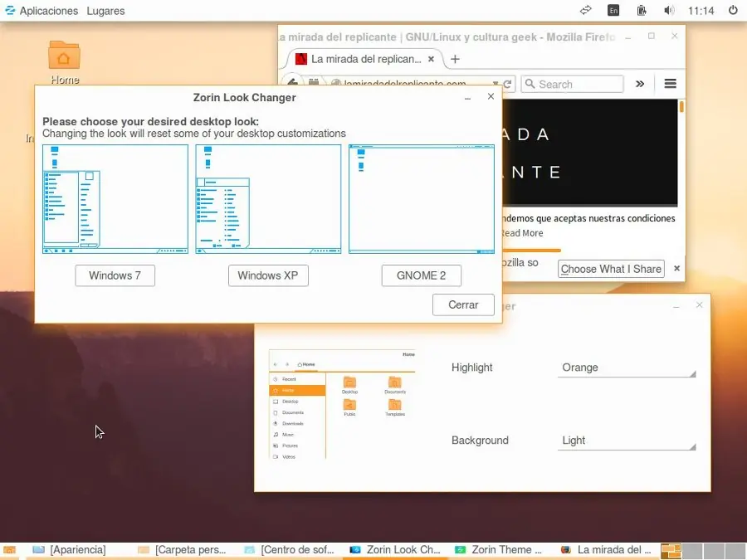Switch to the [Apariencia] taskbar window
747x560 pixels.
[69, 550]
